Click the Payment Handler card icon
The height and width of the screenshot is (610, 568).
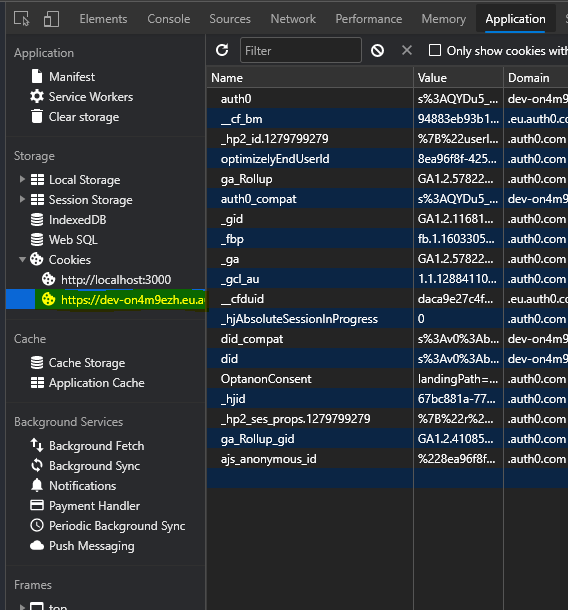(x=37, y=505)
